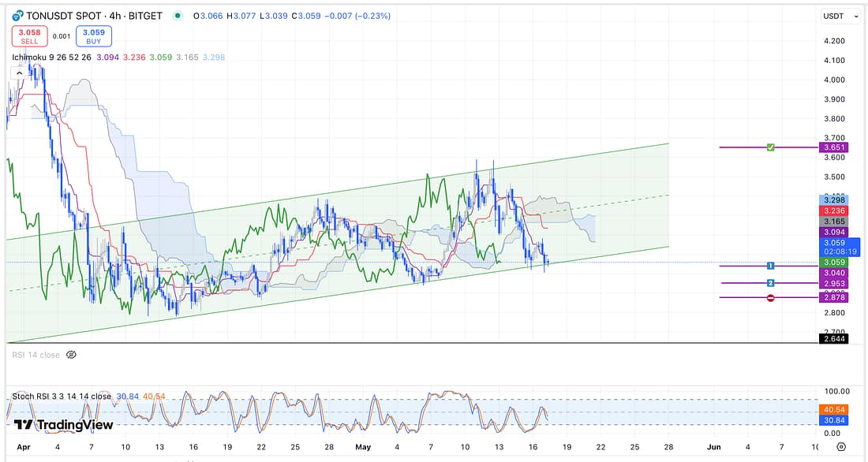The image size is (868, 462).
Task: Click the 3.651 purple price label
Action: [x=835, y=147]
